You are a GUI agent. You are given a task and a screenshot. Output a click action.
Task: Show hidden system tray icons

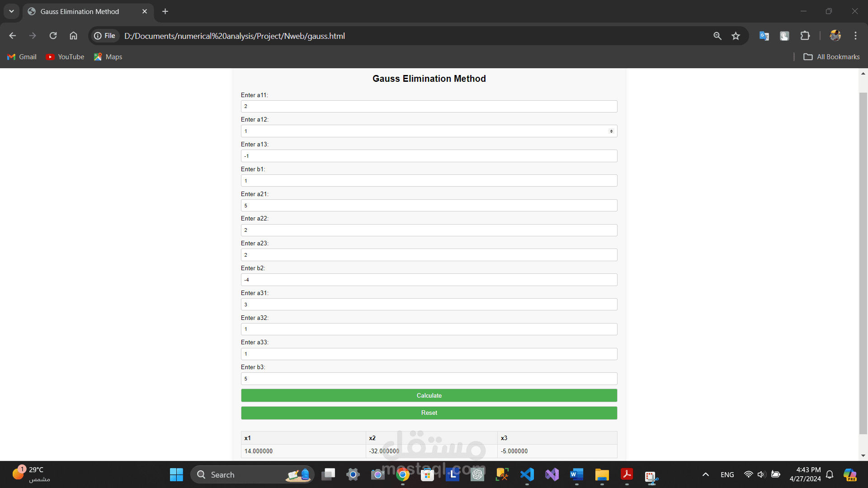705,474
